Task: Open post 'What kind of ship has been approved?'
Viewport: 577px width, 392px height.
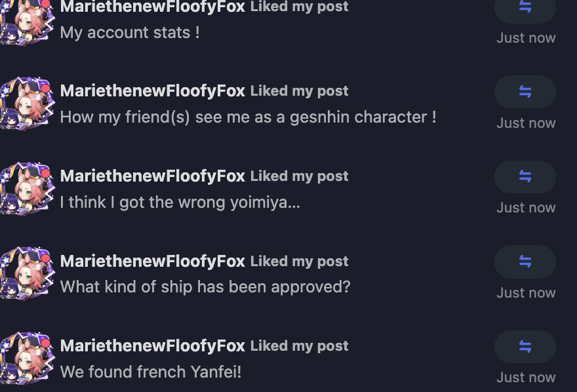Action: pos(205,287)
